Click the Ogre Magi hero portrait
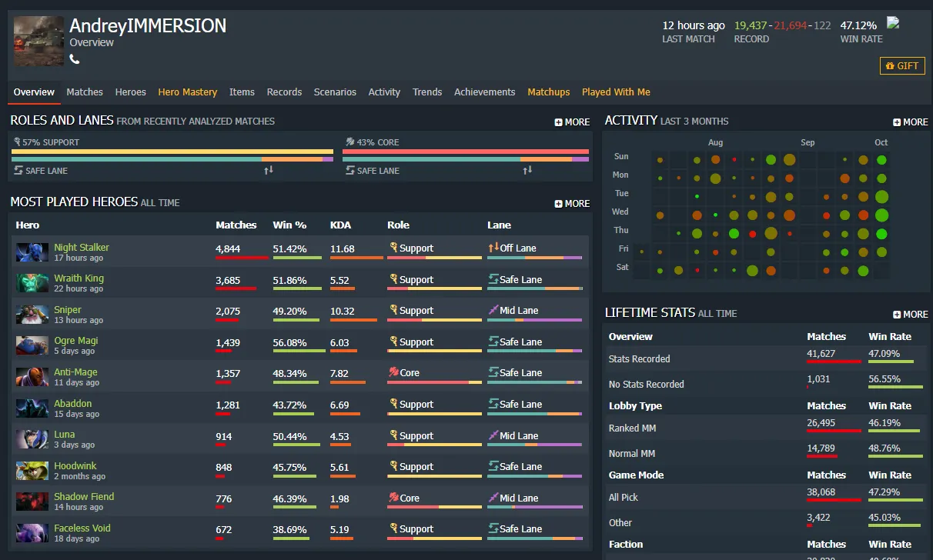 pyautogui.click(x=32, y=345)
